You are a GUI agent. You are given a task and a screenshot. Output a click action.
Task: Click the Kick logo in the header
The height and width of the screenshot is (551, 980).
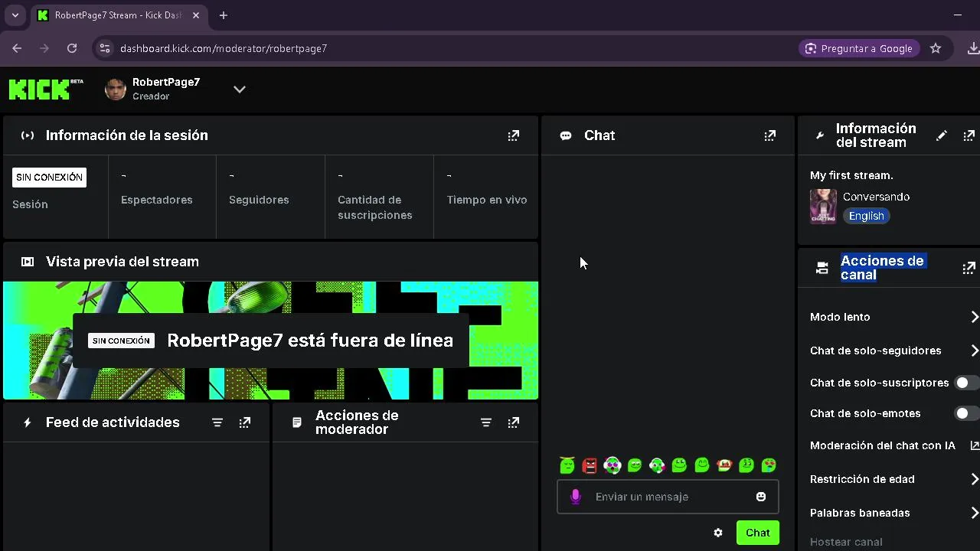46,89
